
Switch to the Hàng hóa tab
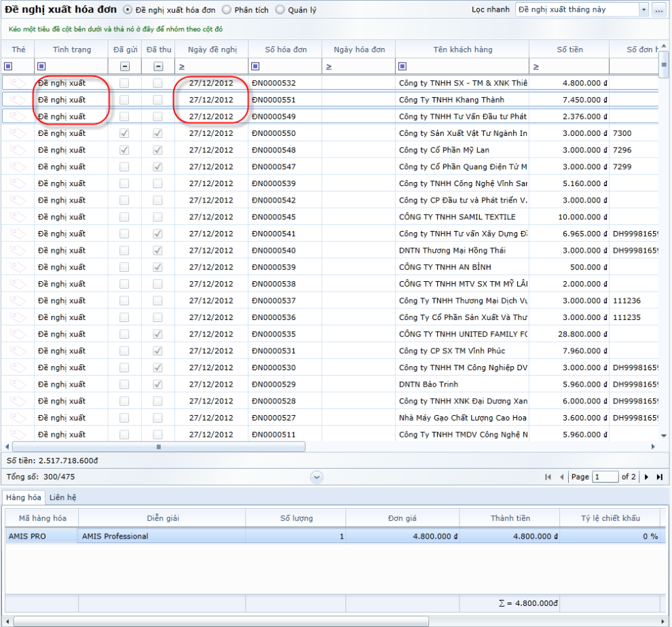[24, 497]
